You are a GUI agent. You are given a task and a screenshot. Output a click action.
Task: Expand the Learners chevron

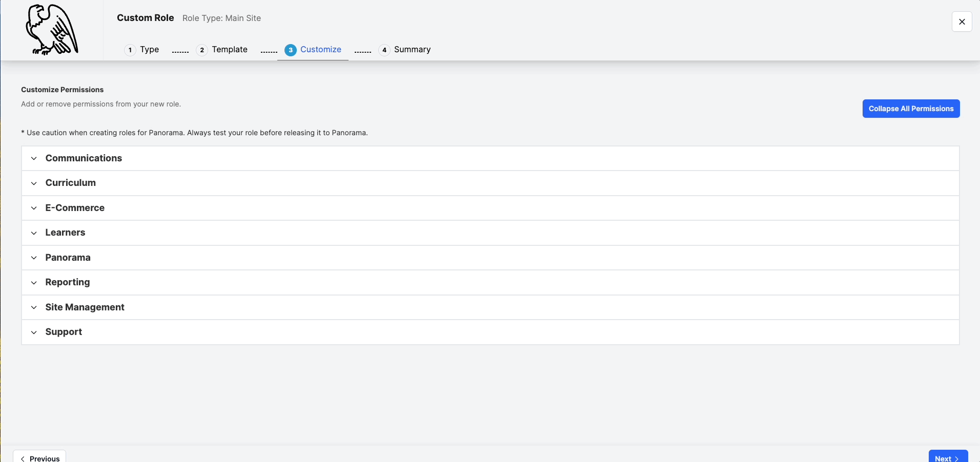[x=34, y=233]
